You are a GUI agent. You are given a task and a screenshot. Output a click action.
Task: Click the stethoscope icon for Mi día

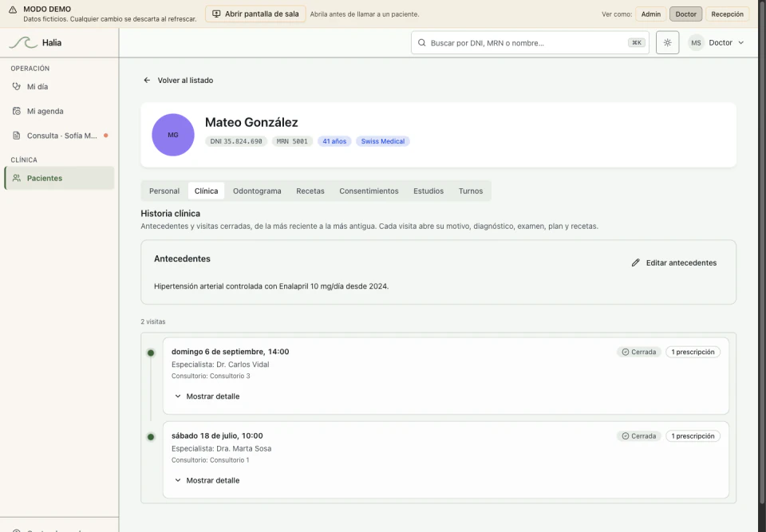coord(17,86)
